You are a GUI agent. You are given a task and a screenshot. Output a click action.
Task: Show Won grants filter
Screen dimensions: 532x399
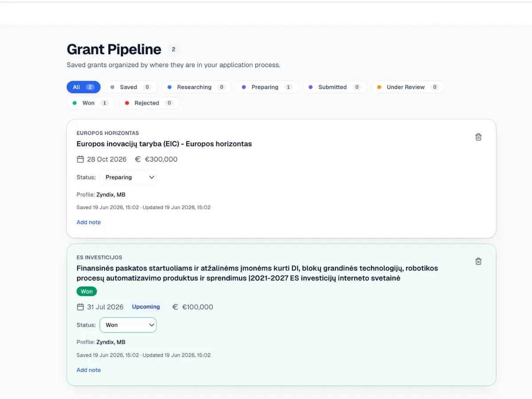coord(91,103)
